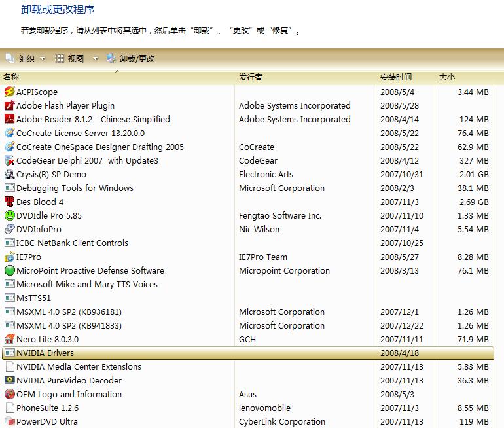Click publisher Fengtao Software Inc. cell
Viewport: 504px width, 428px height.
pos(280,215)
